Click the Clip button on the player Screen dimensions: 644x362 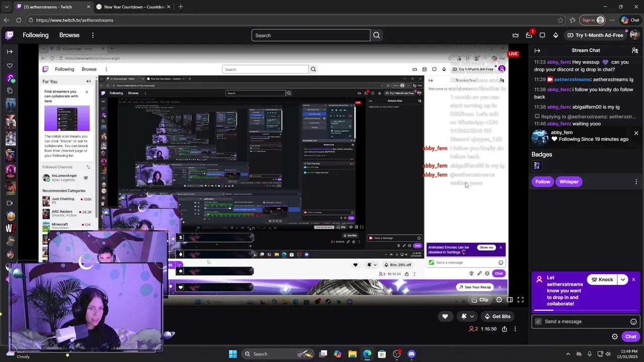click(x=479, y=300)
